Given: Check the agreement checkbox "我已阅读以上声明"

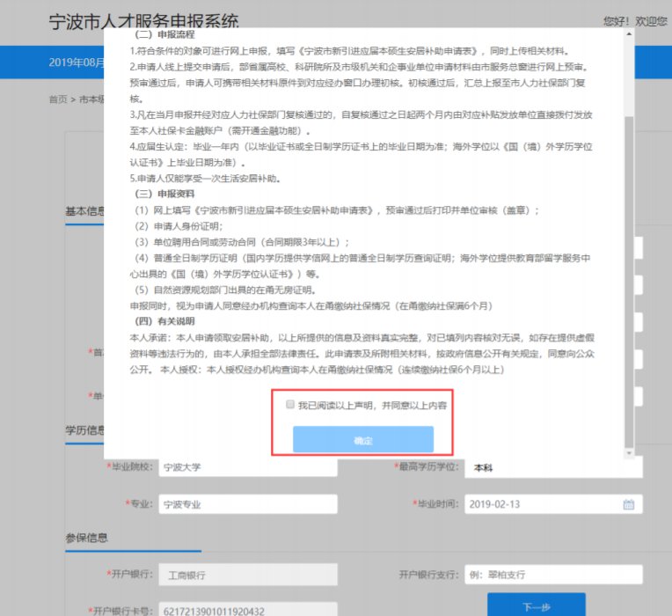Looking at the screenshot, I should pyautogui.click(x=290, y=404).
